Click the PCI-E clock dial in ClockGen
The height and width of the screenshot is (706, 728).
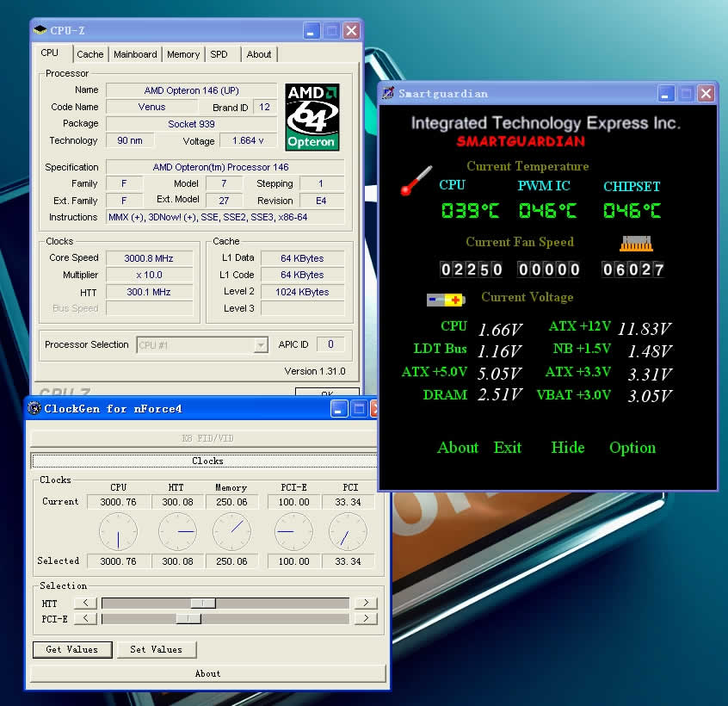click(x=293, y=532)
